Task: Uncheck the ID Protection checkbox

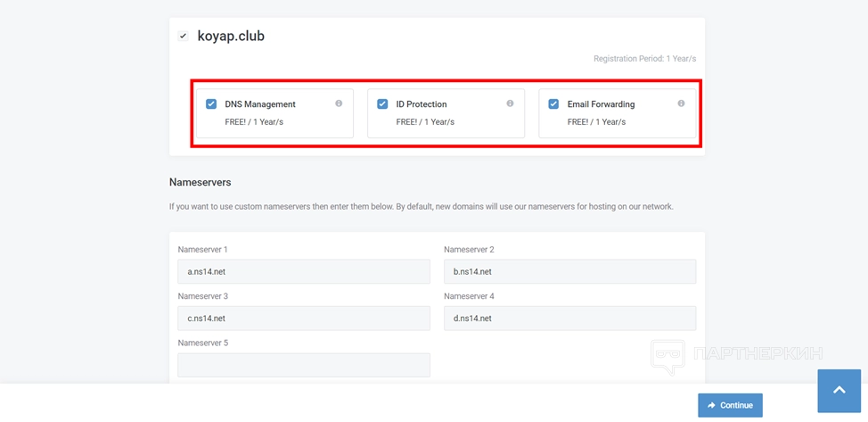Action: click(x=382, y=104)
